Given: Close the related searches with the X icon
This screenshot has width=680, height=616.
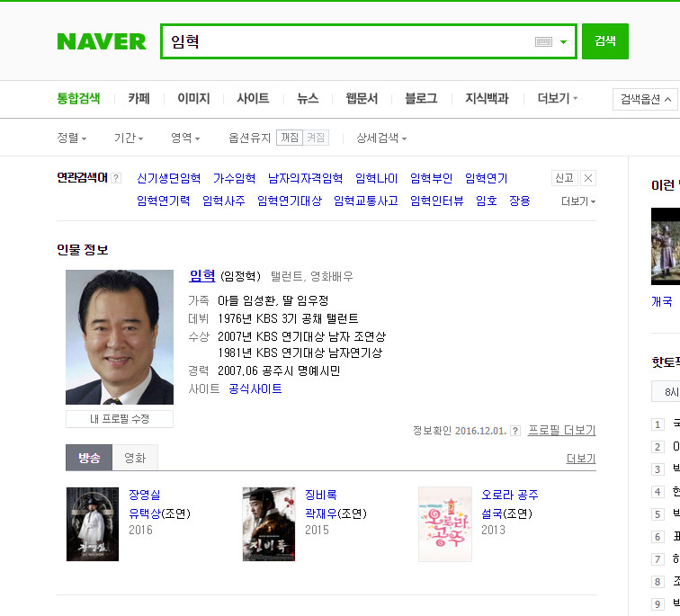Looking at the screenshot, I should click(588, 178).
